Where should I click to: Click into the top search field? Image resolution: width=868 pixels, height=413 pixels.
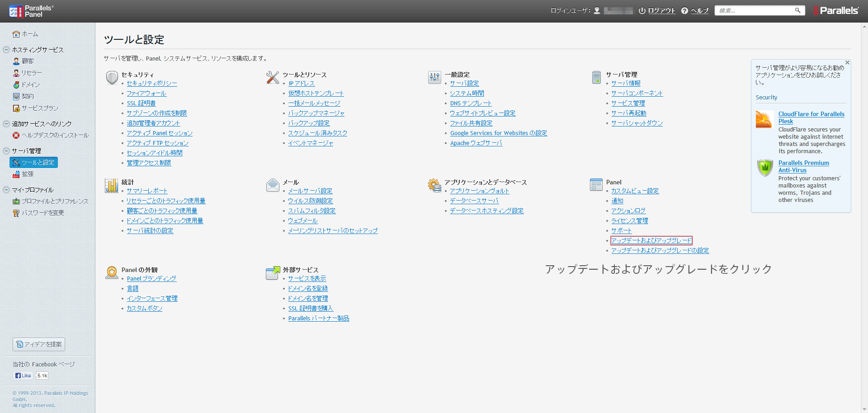click(755, 10)
